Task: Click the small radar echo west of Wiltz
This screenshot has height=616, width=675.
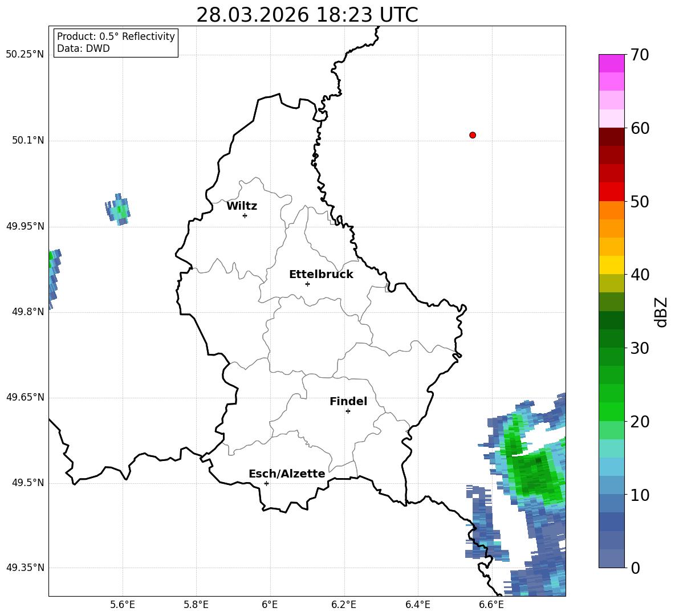Action: tap(118, 210)
